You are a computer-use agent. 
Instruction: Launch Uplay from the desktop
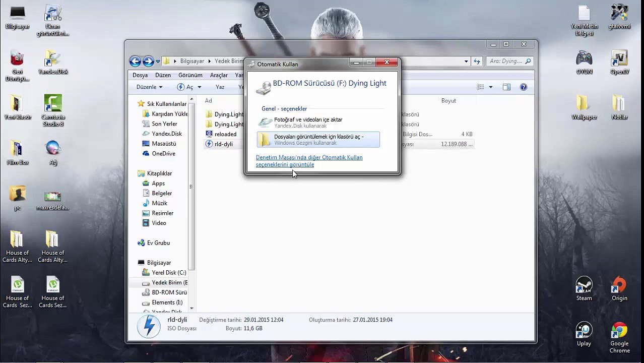coord(584,335)
